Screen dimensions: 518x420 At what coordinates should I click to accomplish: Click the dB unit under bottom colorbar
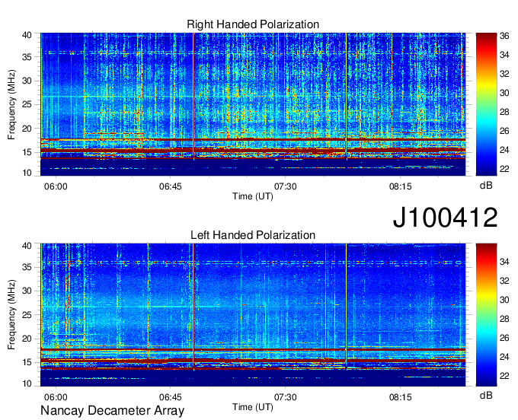tap(486, 396)
